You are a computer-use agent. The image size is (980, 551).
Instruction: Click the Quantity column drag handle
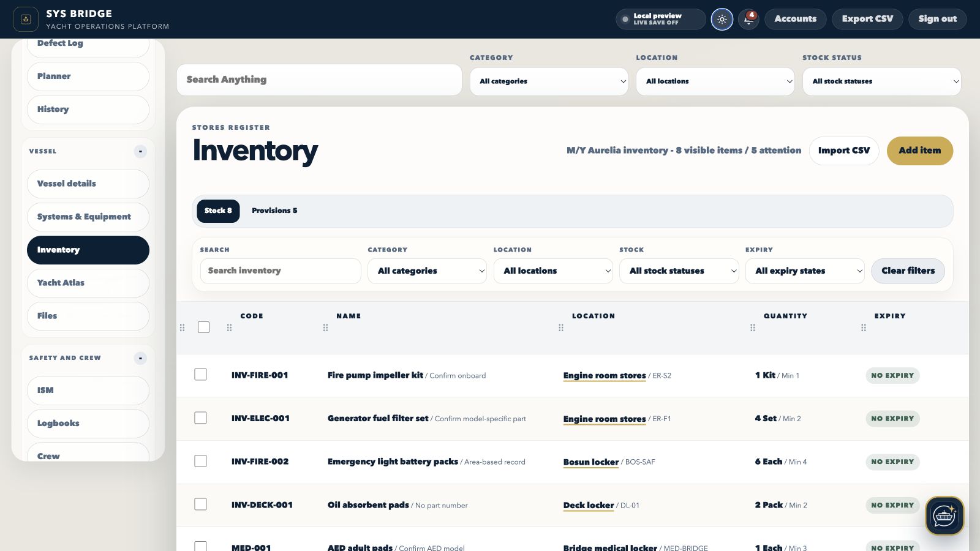point(752,328)
